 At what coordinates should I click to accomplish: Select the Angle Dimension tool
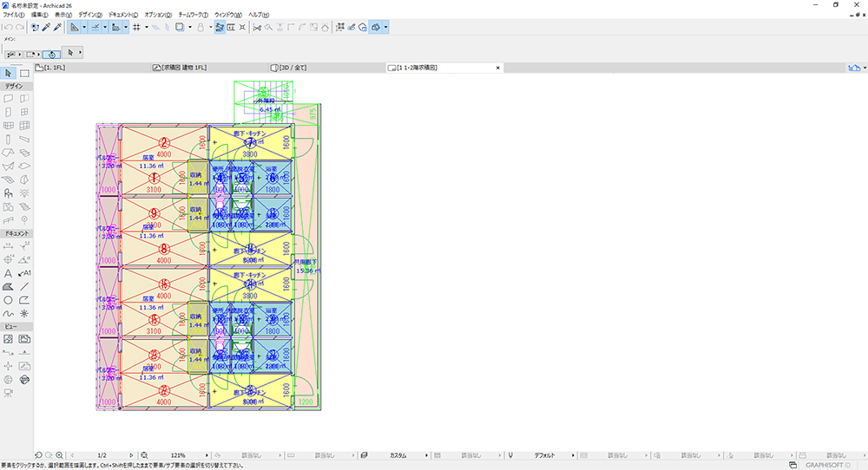click(x=24, y=259)
